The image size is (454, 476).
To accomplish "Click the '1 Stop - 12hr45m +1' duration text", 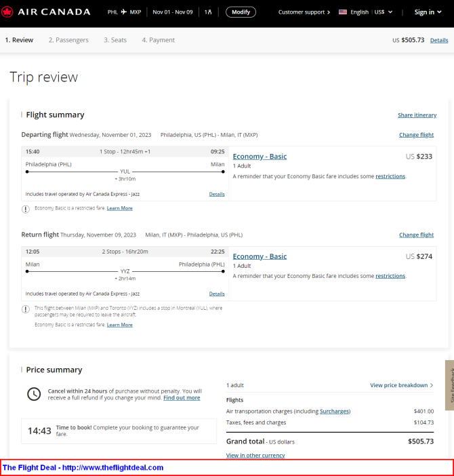I will 125,151.
